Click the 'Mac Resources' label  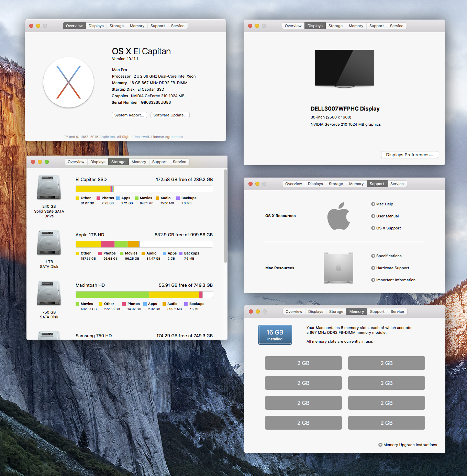[280, 268]
